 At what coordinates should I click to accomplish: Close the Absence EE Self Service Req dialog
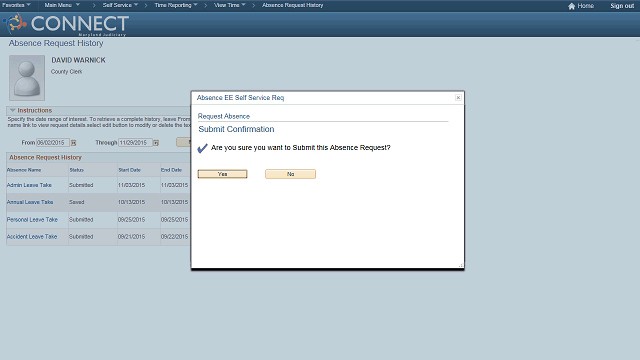pos(458,98)
